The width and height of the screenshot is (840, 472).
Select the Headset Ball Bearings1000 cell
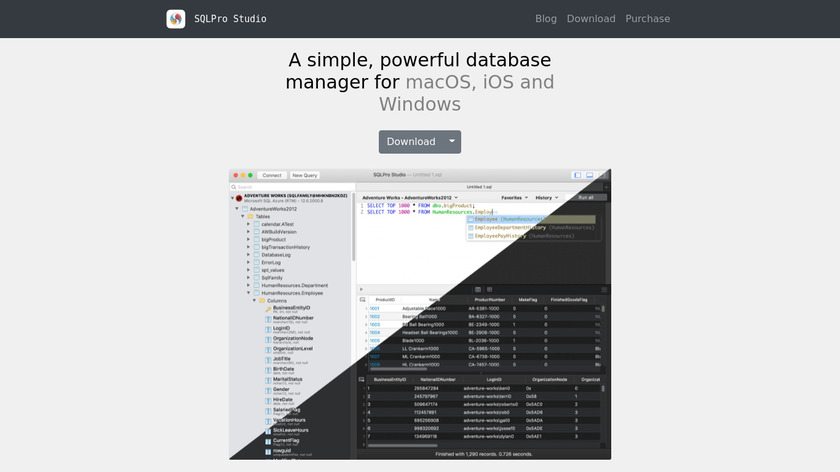(x=430, y=333)
